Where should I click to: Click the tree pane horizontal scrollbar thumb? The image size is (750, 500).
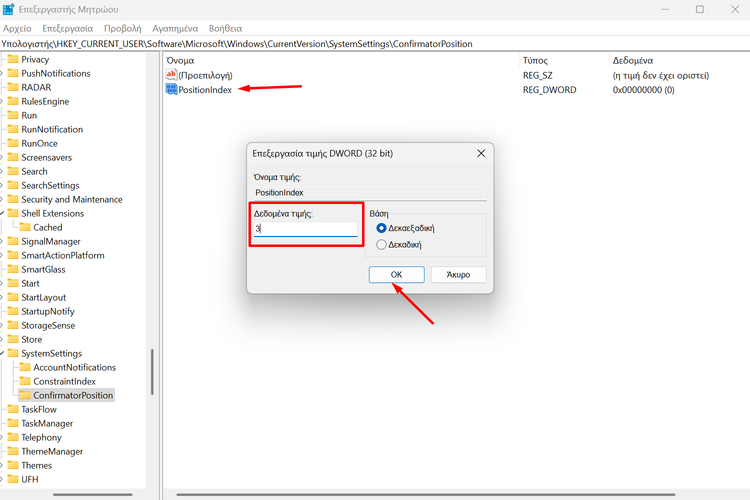[92, 494]
